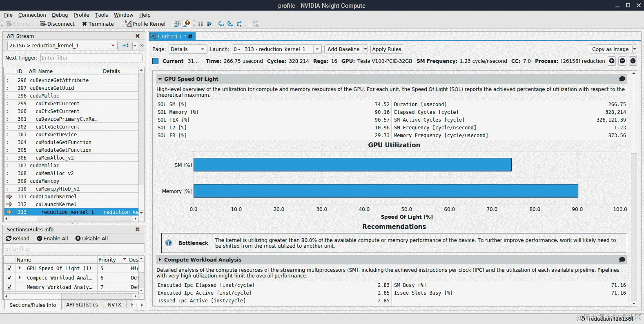Click the Bottleneck info icon
644x324 pixels.
point(169,243)
